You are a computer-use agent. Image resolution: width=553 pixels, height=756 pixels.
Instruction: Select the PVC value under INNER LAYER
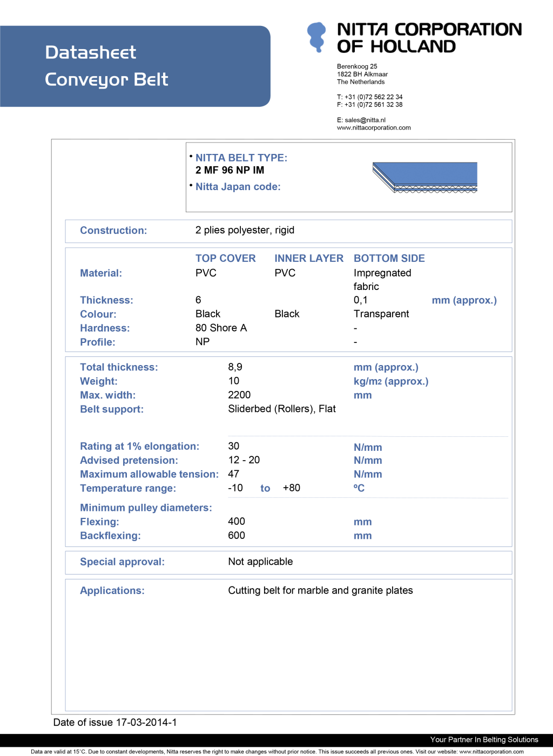click(x=285, y=273)
